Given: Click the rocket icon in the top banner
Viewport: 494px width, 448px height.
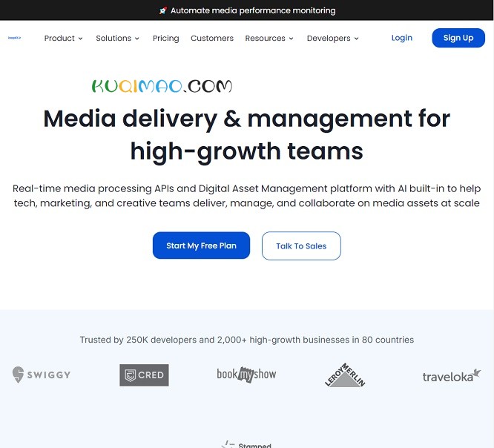Looking at the screenshot, I should (163, 10).
